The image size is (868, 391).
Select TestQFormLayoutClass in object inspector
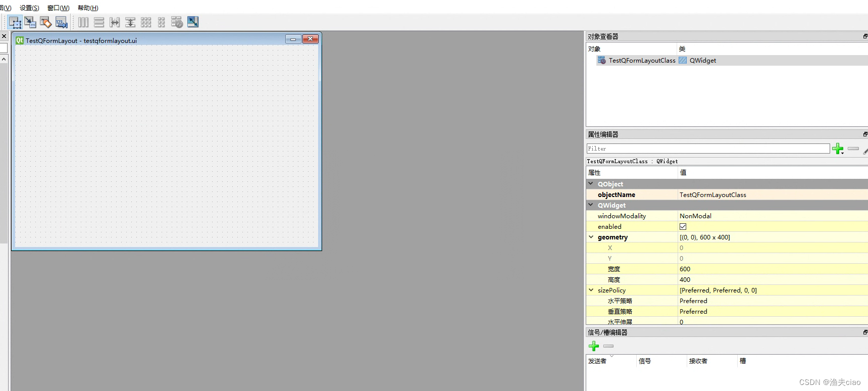coord(642,60)
